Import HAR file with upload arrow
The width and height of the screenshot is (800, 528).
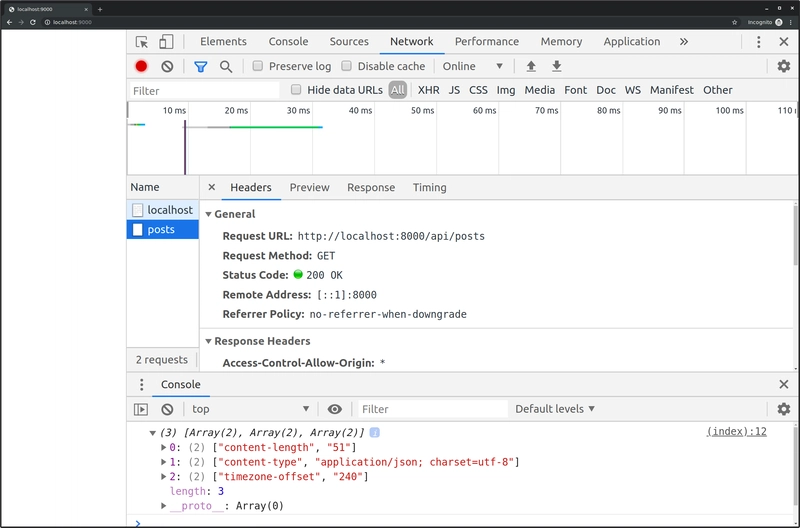(531, 66)
